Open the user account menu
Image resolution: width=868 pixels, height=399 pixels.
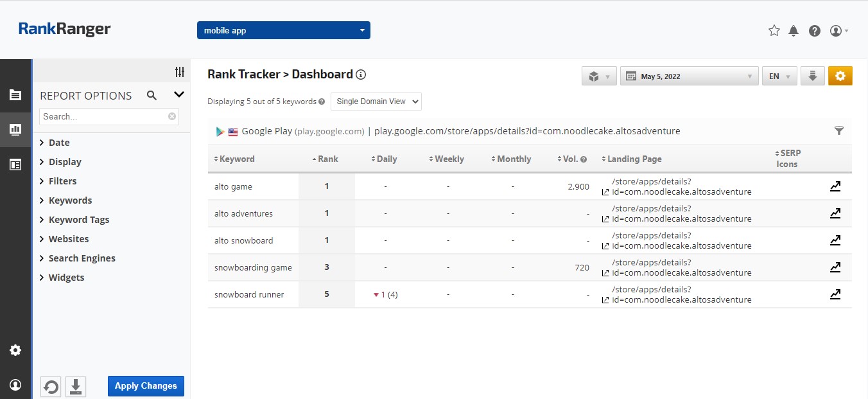tap(839, 30)
